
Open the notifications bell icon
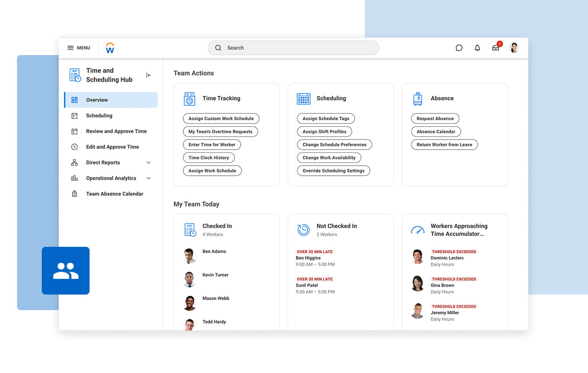pos(477,48)
